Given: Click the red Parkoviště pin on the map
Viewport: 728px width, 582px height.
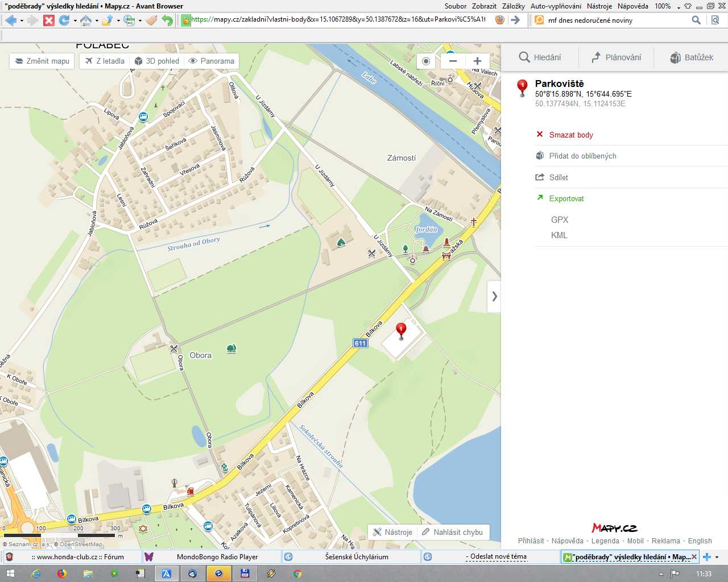Looking at the screenshot, I should point(401,330).
